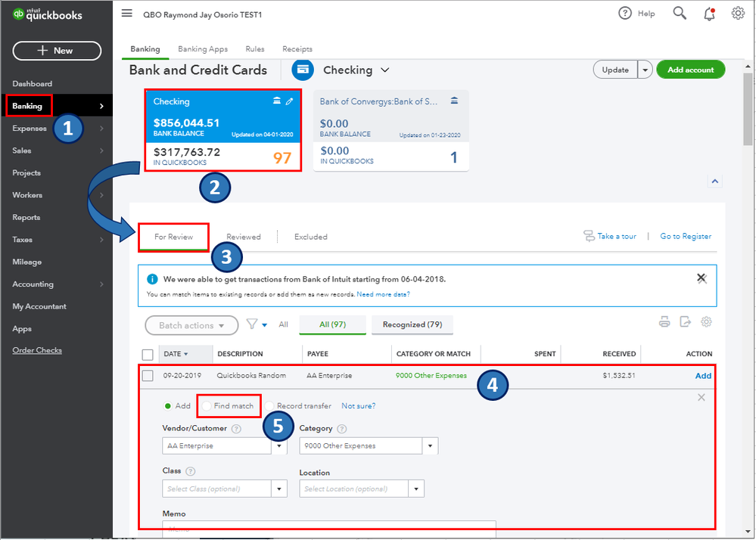Open the Location dropdown arrow
The image size is (756, 540).
(416, 489)
